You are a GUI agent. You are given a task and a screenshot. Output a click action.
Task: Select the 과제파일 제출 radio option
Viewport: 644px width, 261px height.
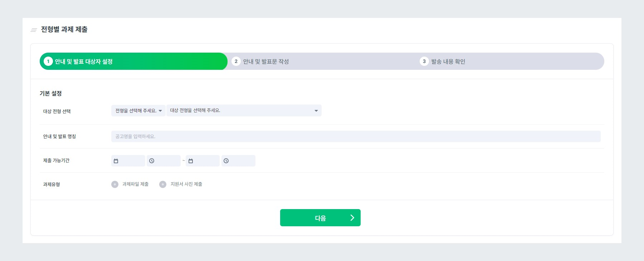point(115,184)
